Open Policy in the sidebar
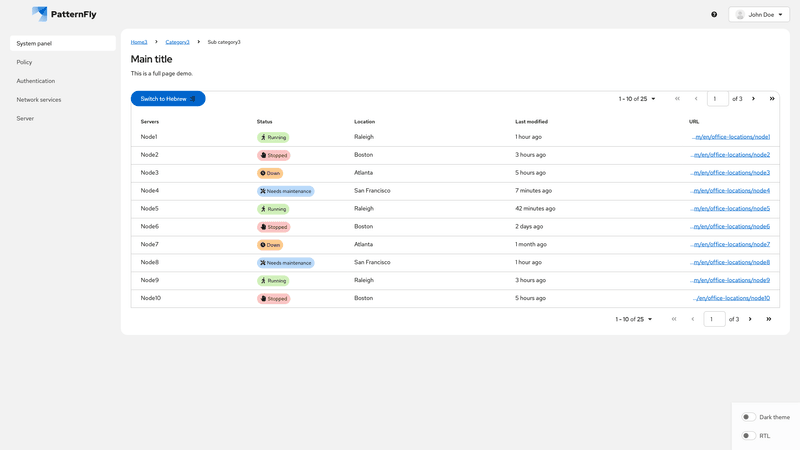The height and width of the screenshot is (450, 800). 63,62
